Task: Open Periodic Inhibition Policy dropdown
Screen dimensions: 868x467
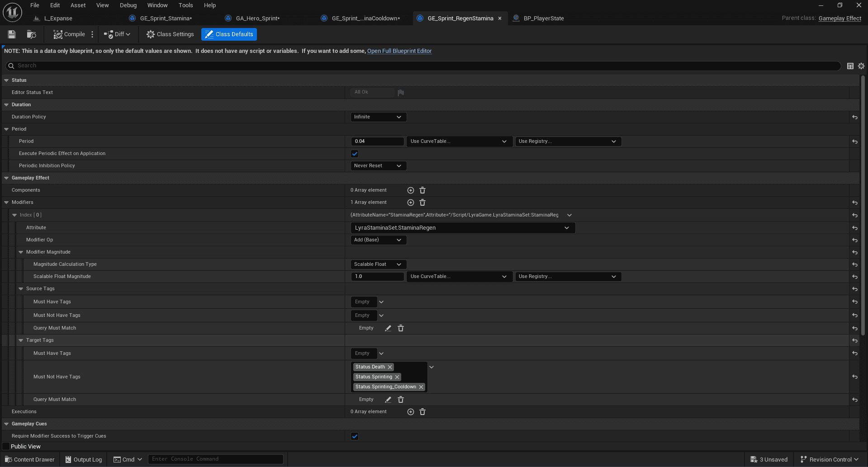Action: (379, 166)
